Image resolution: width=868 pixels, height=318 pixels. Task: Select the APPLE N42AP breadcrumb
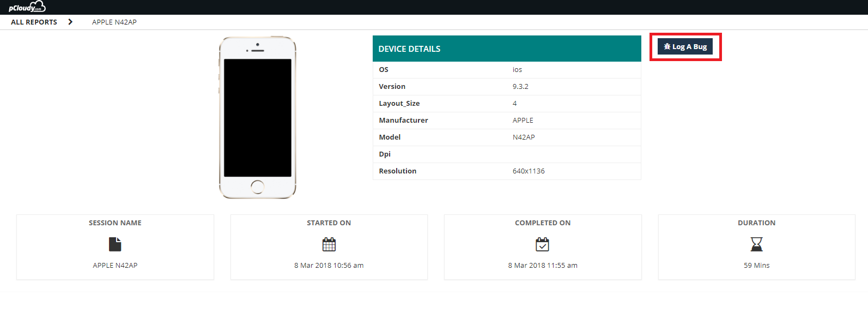[x=114, y=22]
